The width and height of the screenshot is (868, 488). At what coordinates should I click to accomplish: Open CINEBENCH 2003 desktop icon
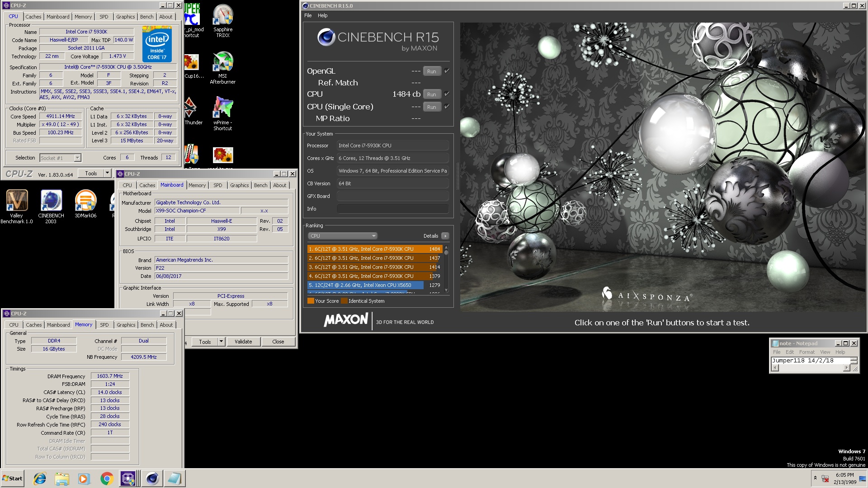[51, 206]
